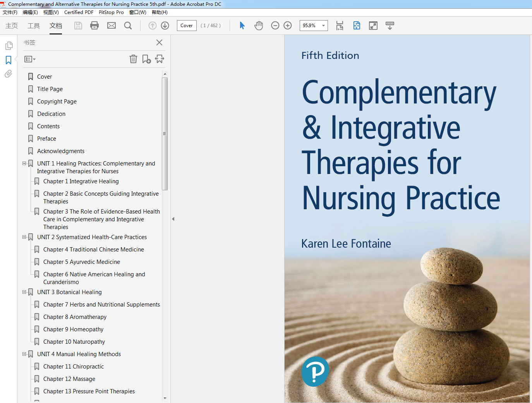
Task: Open the 窗口(W) menu
Action: (138, 12)
